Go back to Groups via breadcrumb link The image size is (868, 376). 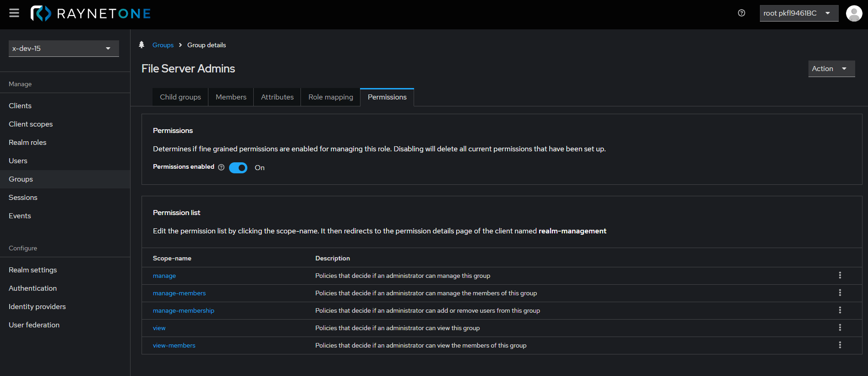(163, 45)
